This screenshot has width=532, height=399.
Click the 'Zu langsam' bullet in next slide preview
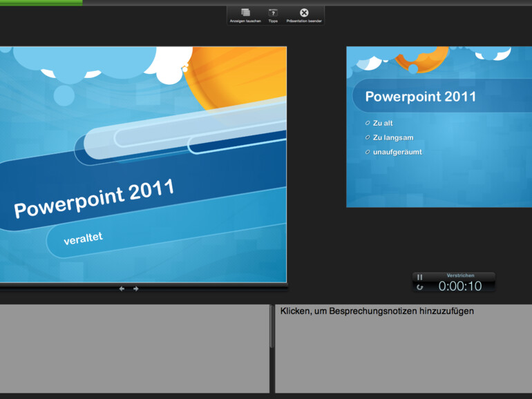[x=393, y=137]
